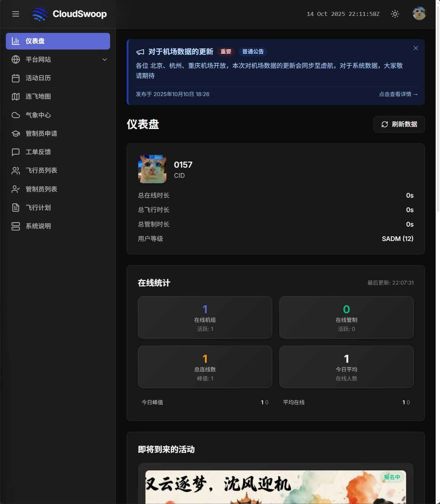Select the 仪表盘 nav item
The image size is (440, 504).
pyautogui.click(x=58, y=41)
